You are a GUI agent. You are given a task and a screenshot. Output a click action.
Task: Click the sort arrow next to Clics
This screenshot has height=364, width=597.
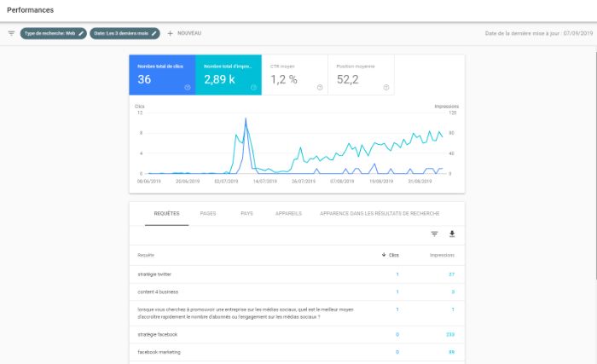point(384,255)
